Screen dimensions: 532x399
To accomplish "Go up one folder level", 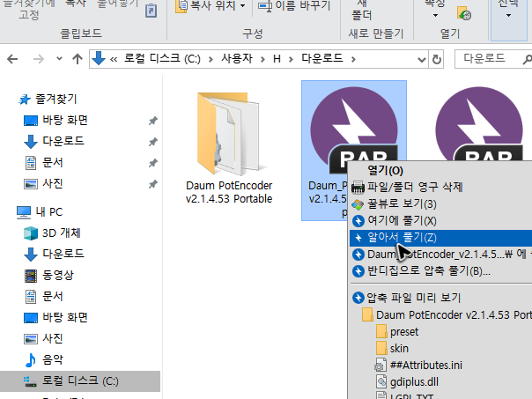I will point(78,59).
